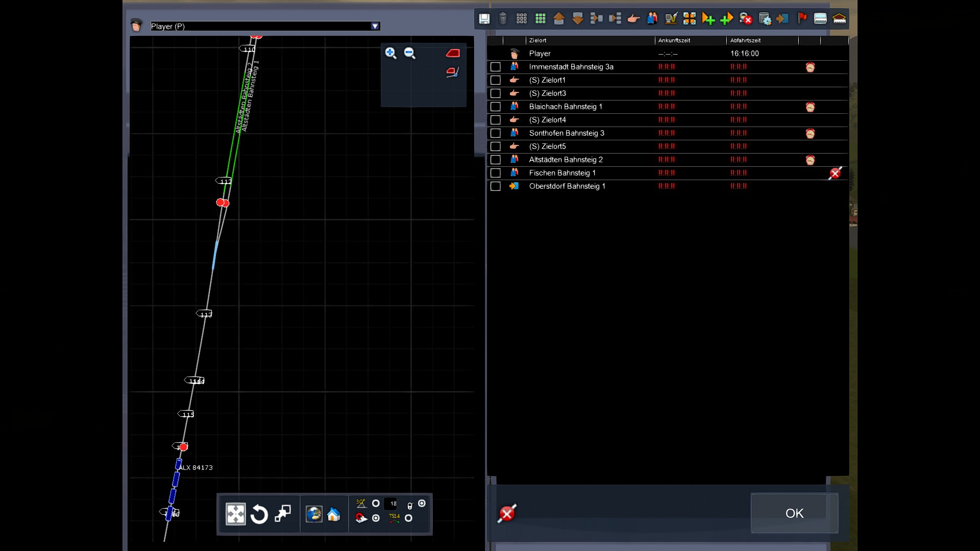Click the red flag icon in toolbar

pyautogui.click(x=802, y=19)
